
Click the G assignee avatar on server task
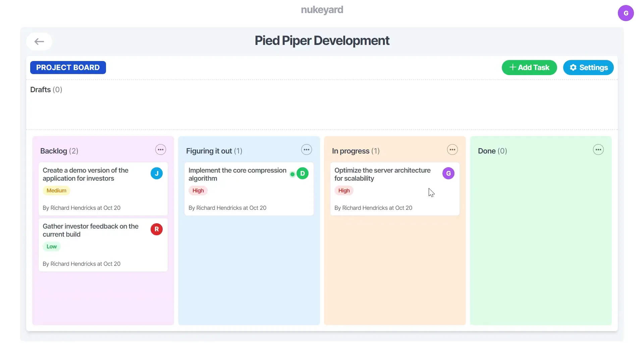(x=448, y=173)
